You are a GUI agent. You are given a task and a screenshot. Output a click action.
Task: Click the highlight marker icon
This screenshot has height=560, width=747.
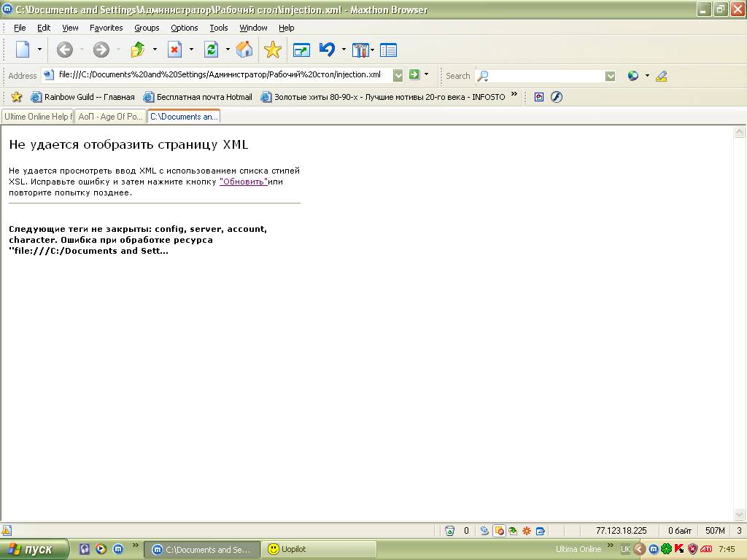pyautogui.click(x=661, y=76)
